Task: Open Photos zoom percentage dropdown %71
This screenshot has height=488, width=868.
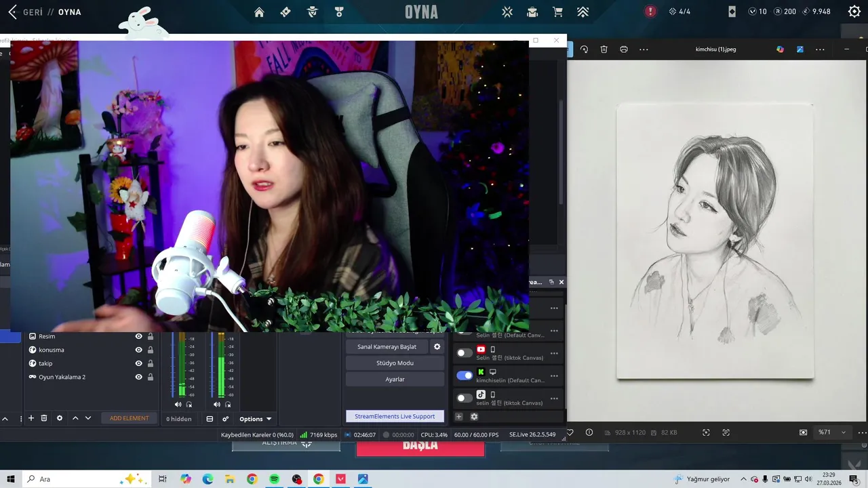Action: click(832, 432)
